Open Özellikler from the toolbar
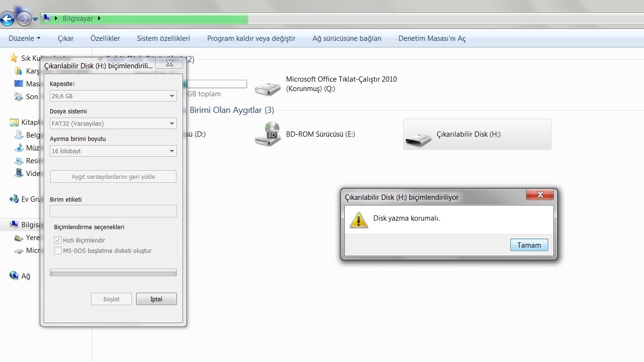The width and height of the screenshot is (644, 362). [105, 38]
